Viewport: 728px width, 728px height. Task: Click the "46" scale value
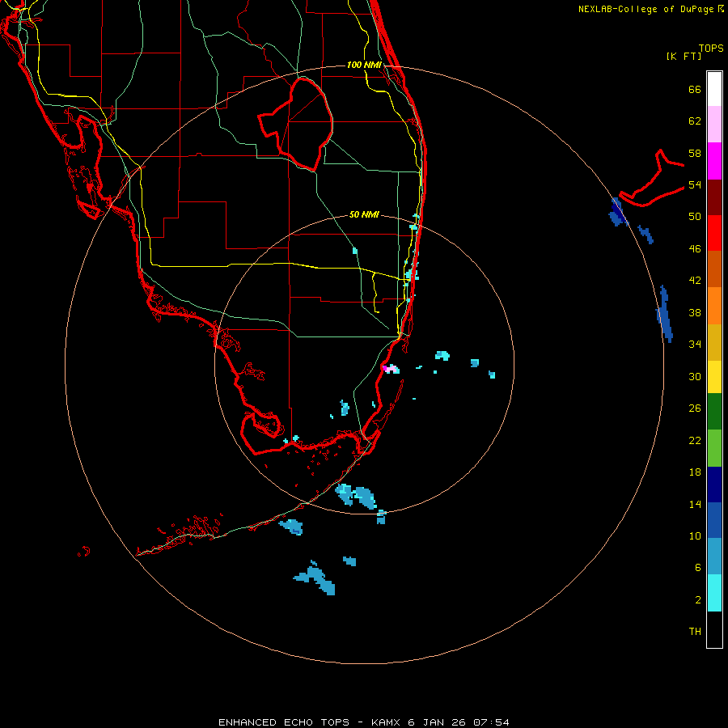(695, 249)
